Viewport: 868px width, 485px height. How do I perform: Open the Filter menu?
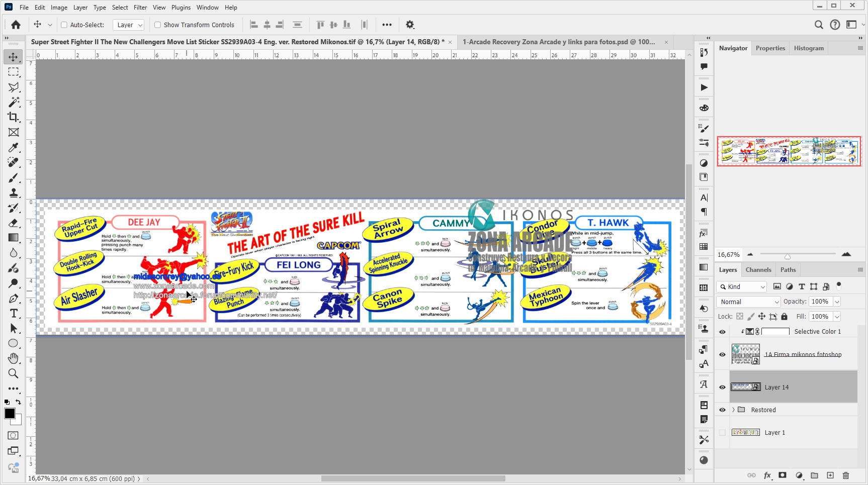coord(140,8)
